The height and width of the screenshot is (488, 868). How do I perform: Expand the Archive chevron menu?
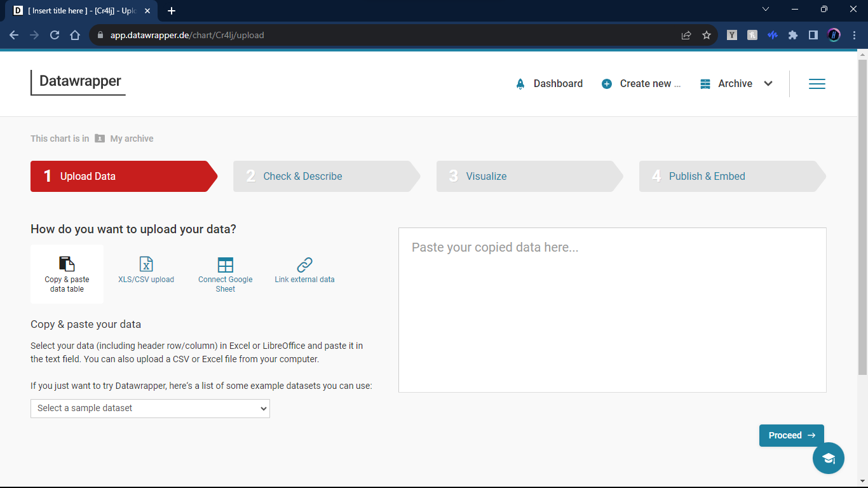[x=768, y=84]
